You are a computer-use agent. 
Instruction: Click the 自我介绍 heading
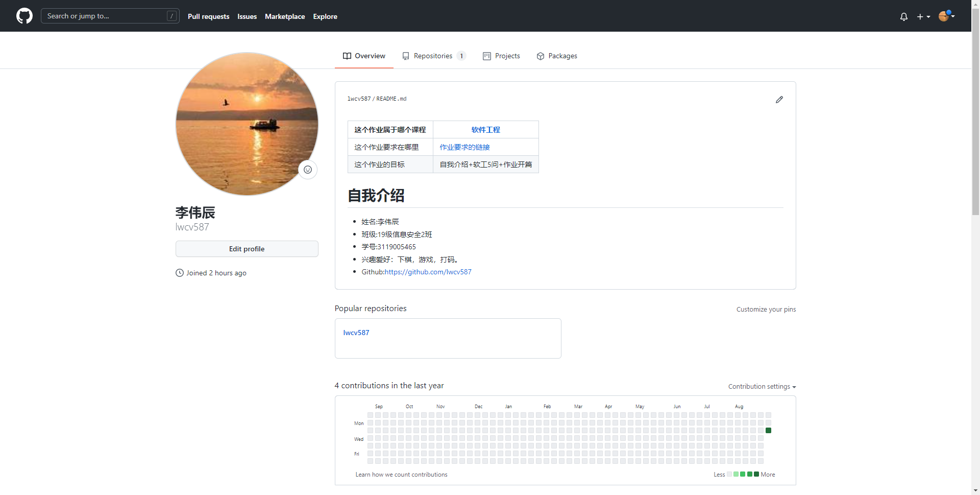[376, 195]
